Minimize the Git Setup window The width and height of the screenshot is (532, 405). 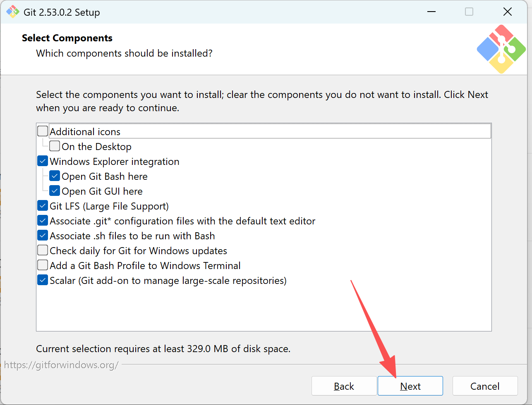[431, 12]
